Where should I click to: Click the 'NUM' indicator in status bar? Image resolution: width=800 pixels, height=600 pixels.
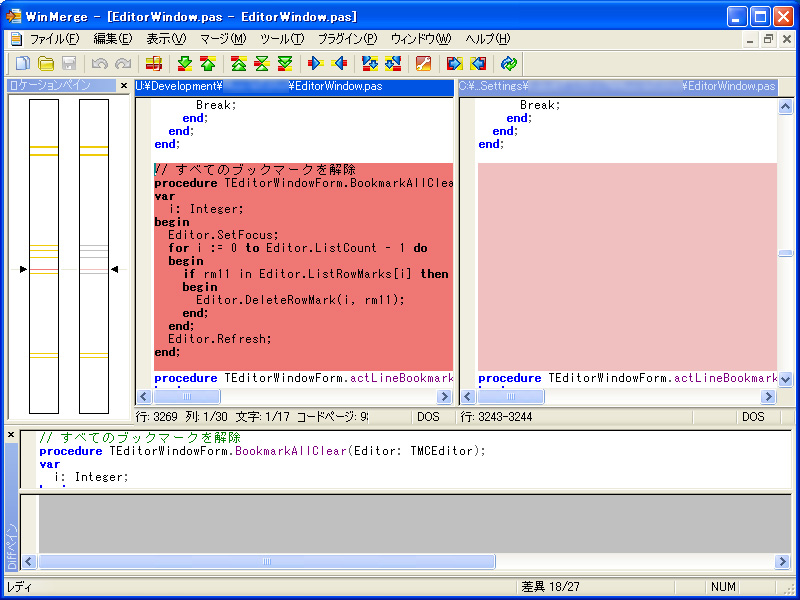coord(723,587)
